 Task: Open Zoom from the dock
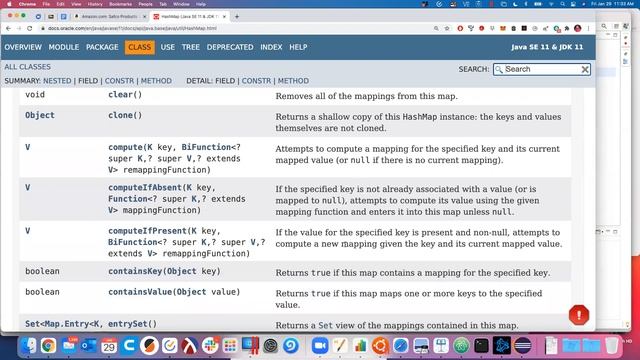[320, 346]
